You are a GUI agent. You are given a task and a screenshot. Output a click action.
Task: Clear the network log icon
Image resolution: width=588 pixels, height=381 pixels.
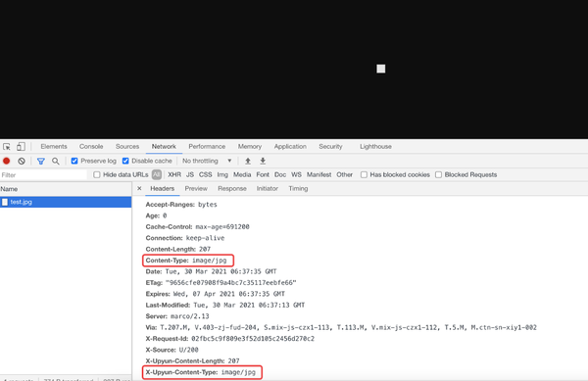tap(22, 161)
